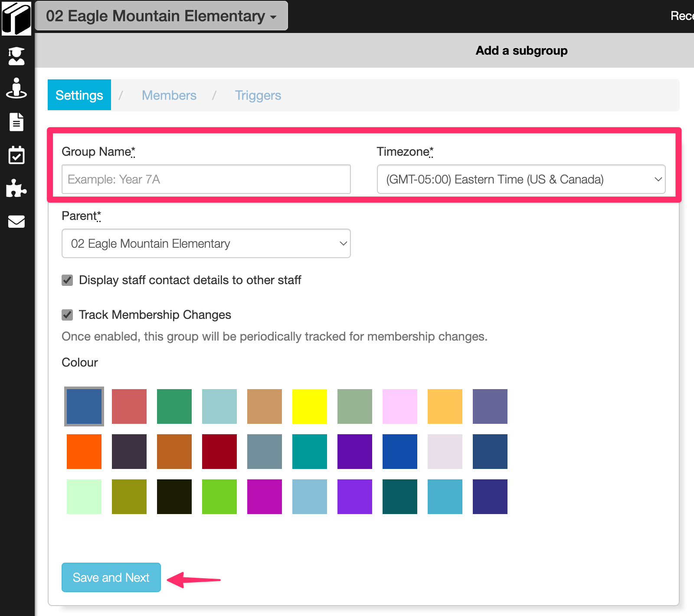
Task: Pick the bright orange colour swatch
Action: pos(84,452)
